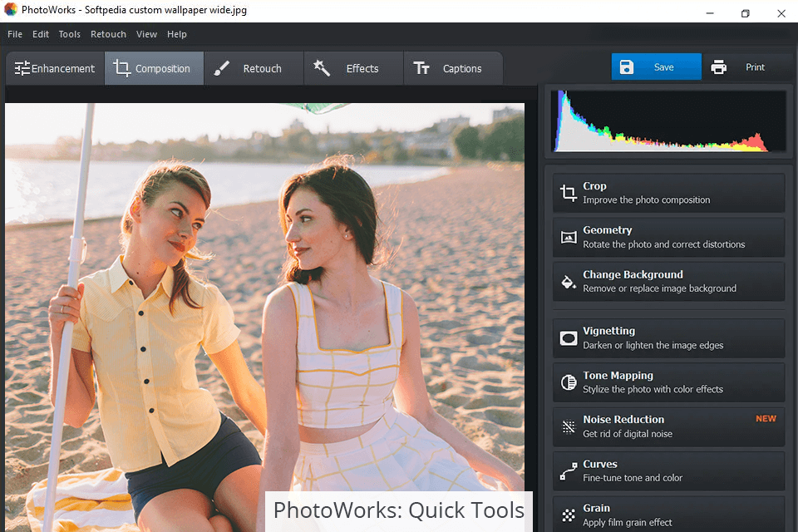
Task: Open the Help menu
Action: pyautogui.click(x=176, y=34)
